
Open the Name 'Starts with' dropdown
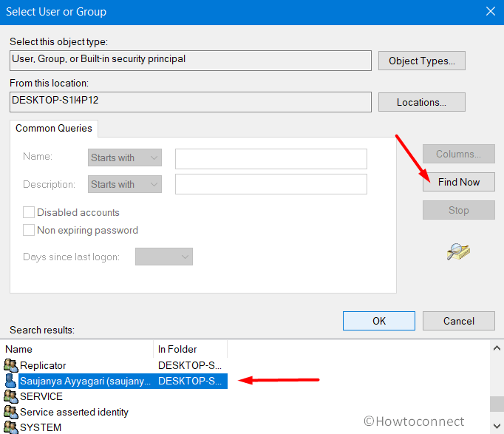point(125,157)
